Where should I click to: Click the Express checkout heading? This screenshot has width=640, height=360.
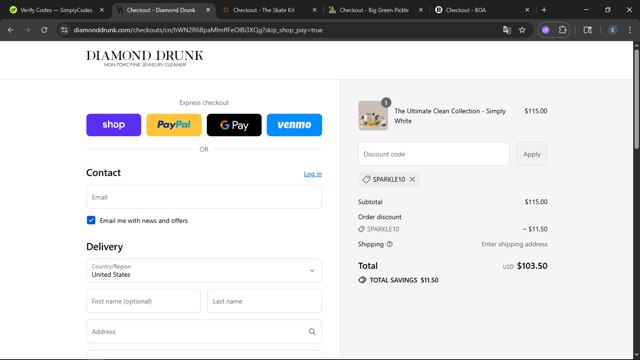point(204,102)
